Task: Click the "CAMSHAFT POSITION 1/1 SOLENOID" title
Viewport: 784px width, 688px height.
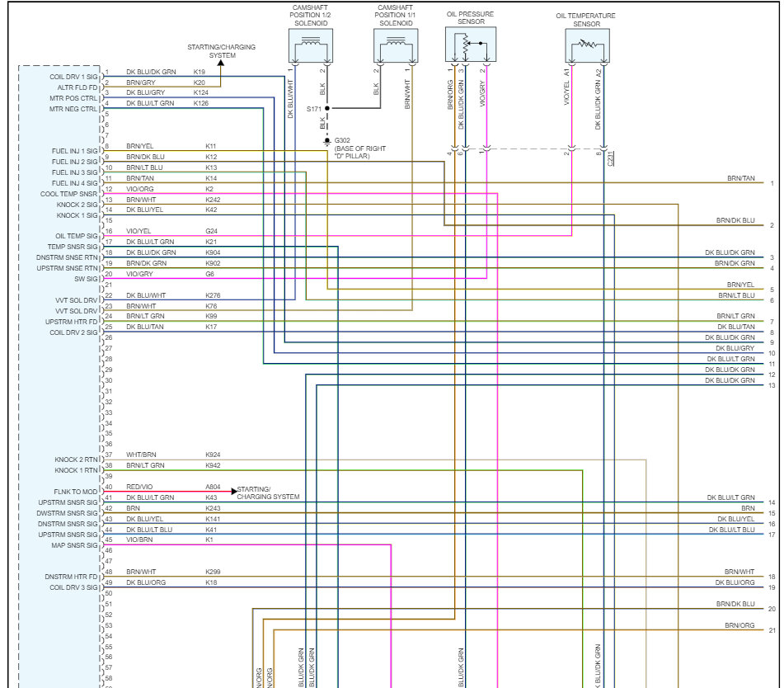Action: pyautogui.click(x=395, y=15)
